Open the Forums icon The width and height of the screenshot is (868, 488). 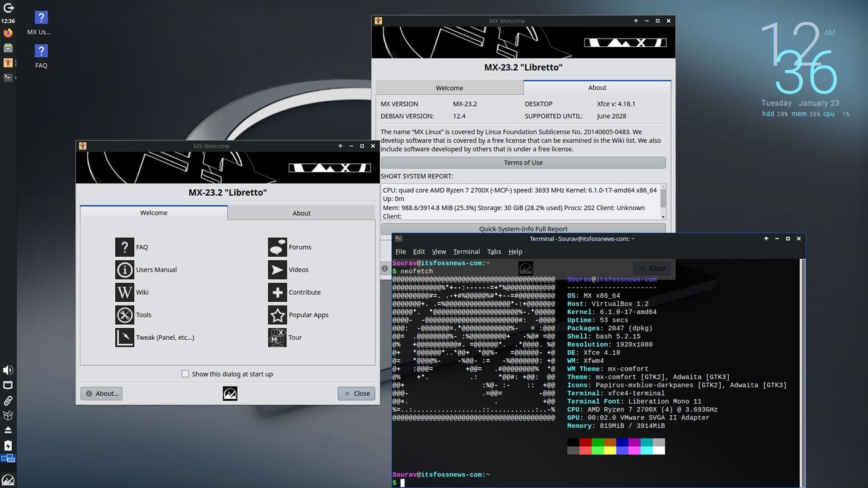pos(277,246)
